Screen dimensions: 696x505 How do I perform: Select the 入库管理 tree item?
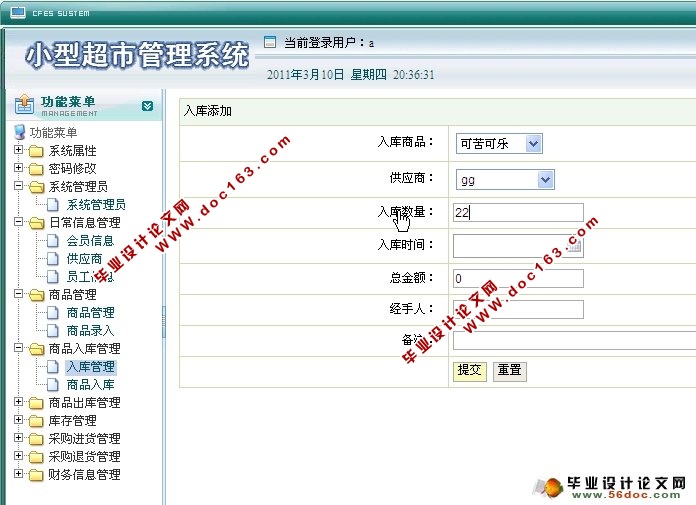point(91,367)
